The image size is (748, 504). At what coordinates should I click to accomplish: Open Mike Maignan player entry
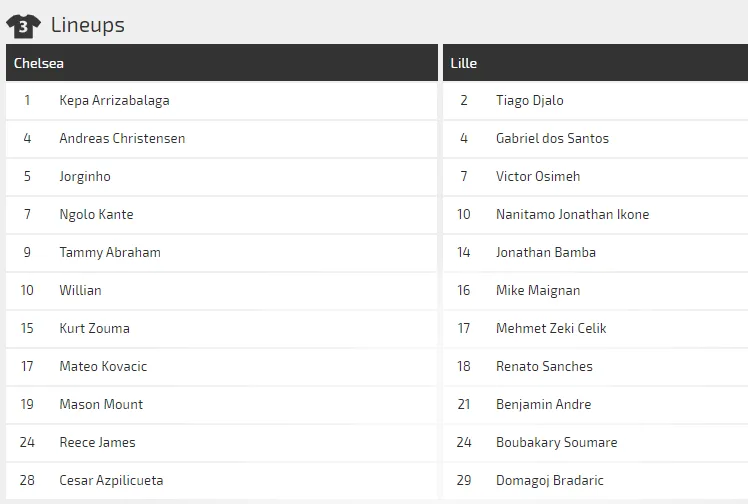[538, 290]
